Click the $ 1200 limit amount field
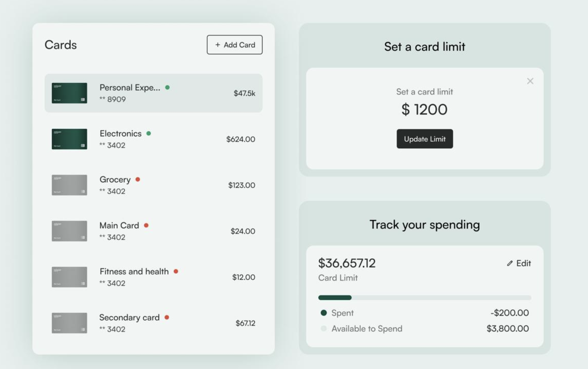Viewport: 588px width, 369px height. (424, 110)
